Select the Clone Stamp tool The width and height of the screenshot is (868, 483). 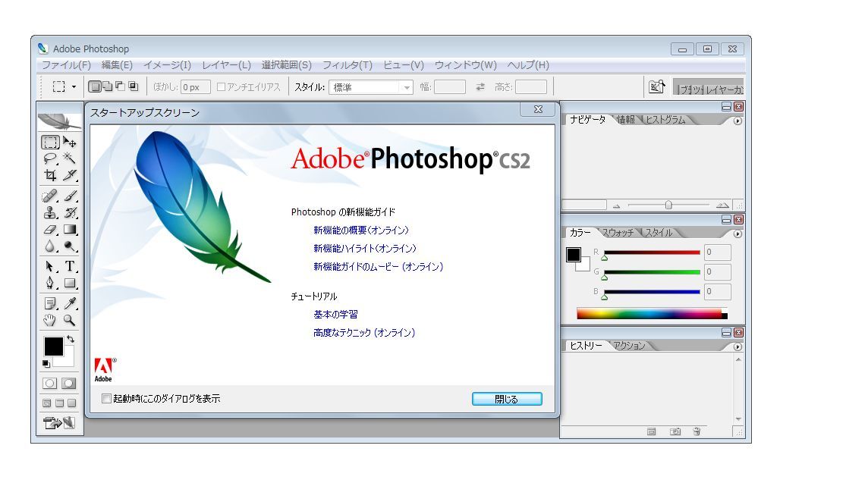click(50, 212)
